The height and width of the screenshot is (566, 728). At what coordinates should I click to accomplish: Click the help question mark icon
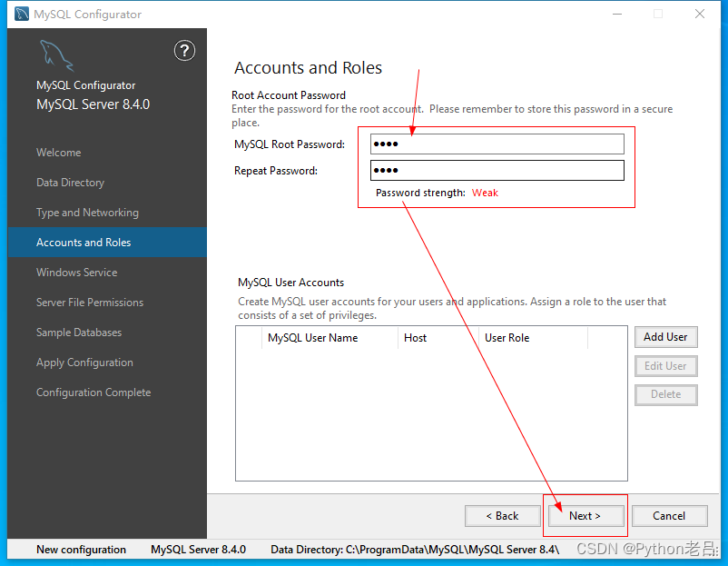[184, 51]
